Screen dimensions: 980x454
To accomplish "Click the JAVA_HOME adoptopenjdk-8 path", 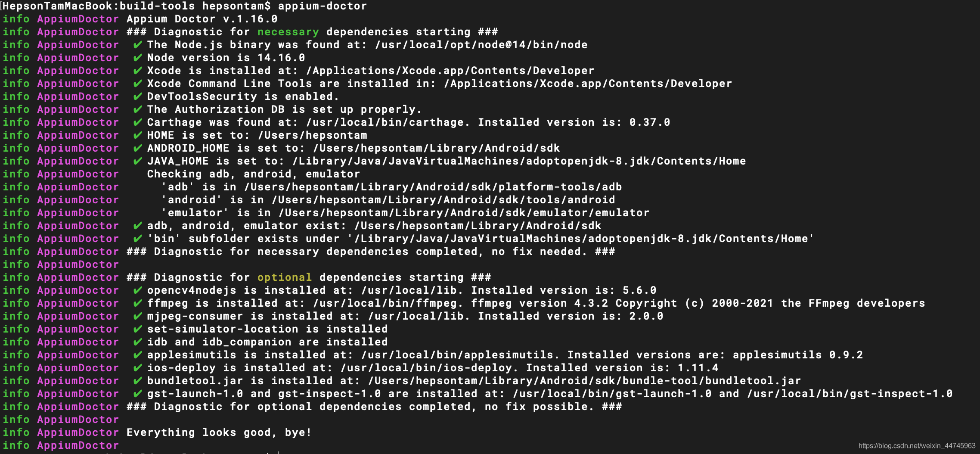I will 519,161.
